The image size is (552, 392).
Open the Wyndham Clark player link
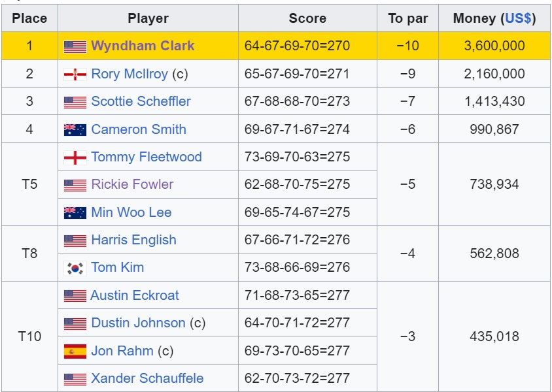point(143,46)
